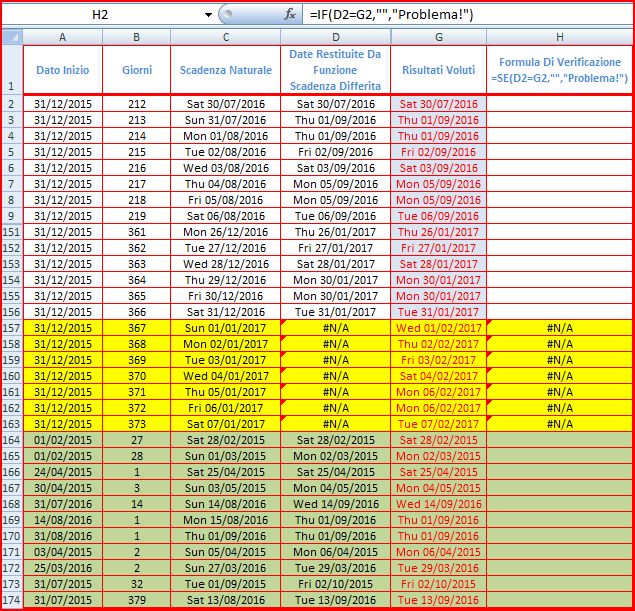Viewport: 635px width, 611px height.
Task: Click red cell 'Fri 02/10/2015'
Action: tap(439, 583)
